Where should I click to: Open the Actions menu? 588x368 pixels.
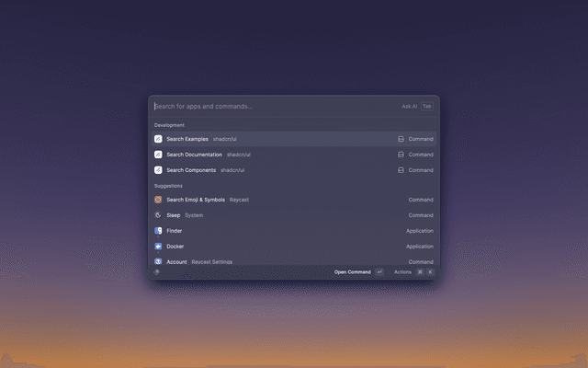[402, 272]
